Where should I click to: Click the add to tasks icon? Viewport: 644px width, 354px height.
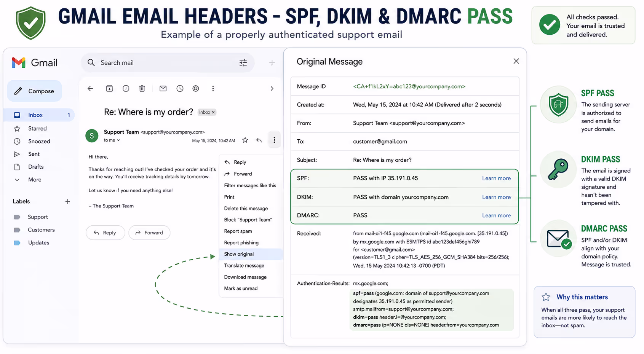[196, 88]
